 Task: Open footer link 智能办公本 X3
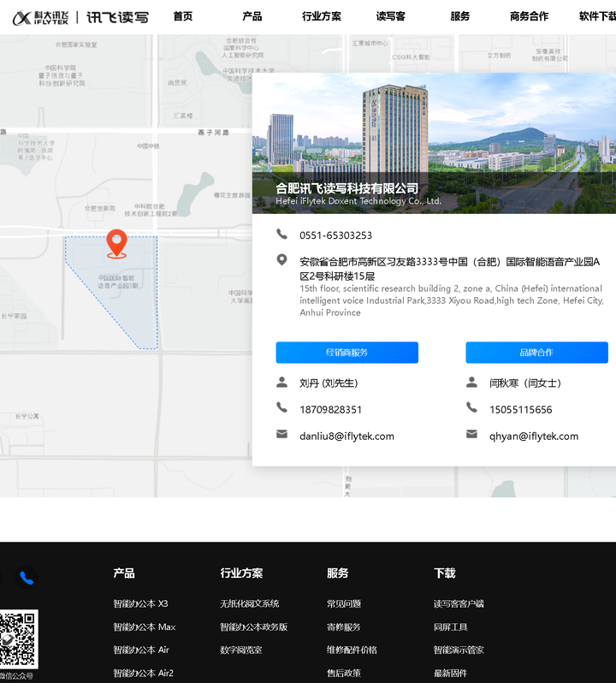coord(140,603)
